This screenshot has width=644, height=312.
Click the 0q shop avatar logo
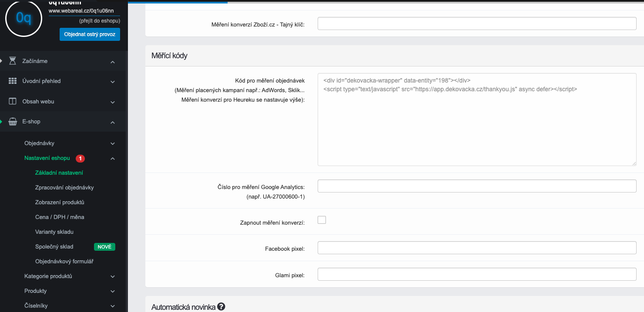click(23, 18)
